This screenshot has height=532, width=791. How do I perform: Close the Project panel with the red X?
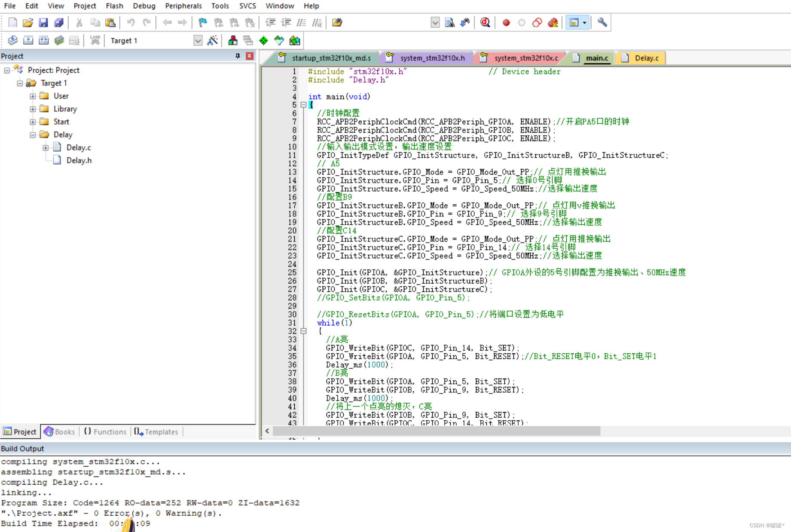click(250, 56)
